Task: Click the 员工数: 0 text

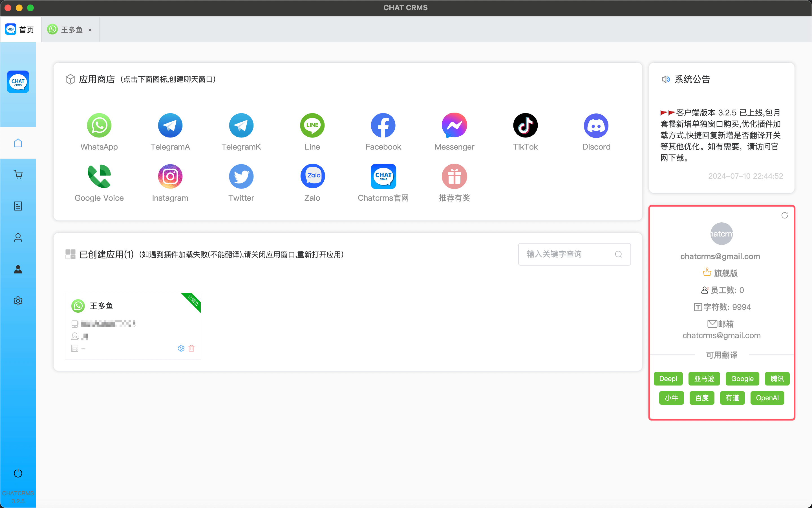Action: point(727,290)
